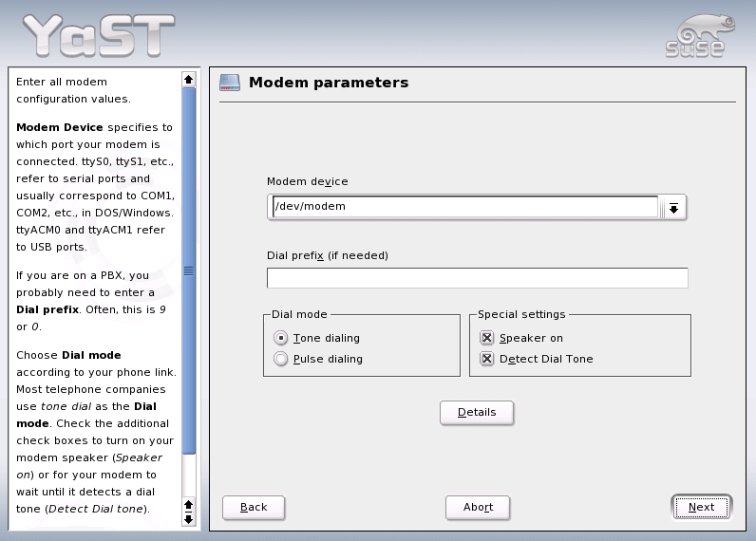The width and height of the screenshot is (756, 541).
Task: Click the Abort button
Action: click(478, 508)
